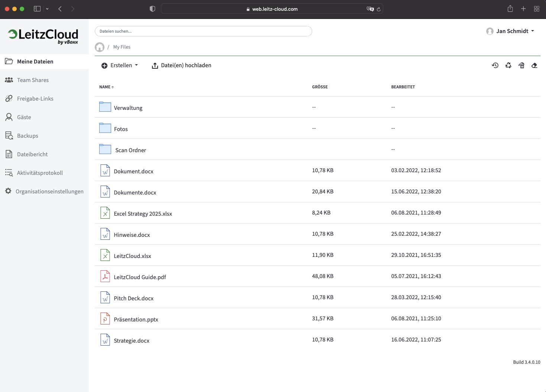Viewport: 546px width, 392px height.
Task: Open the Jan Schmidt user menu
Action: 510,31
